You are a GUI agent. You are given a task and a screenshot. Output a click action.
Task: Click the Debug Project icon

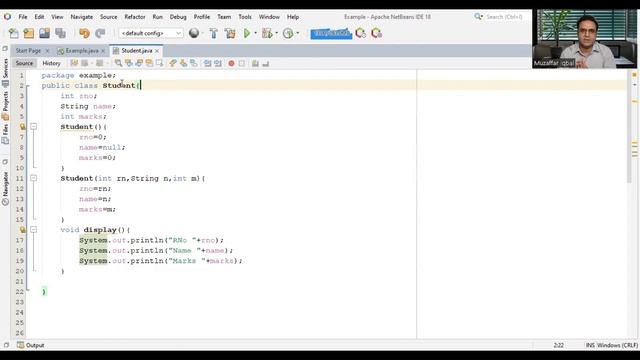coord(267,33)
